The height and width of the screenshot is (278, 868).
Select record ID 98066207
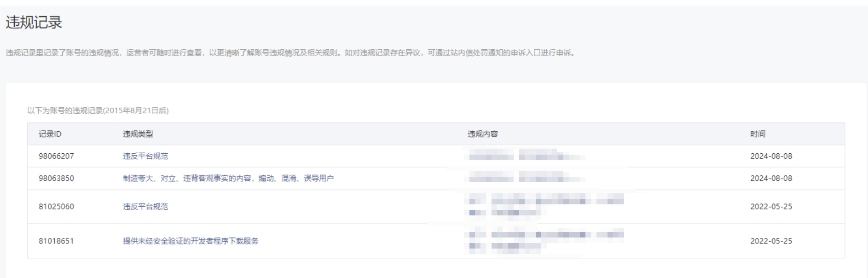56,156
